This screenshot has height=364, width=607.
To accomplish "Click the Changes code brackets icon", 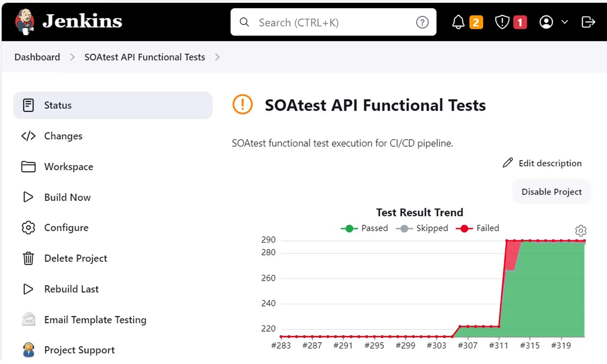I will coord(28,136).
